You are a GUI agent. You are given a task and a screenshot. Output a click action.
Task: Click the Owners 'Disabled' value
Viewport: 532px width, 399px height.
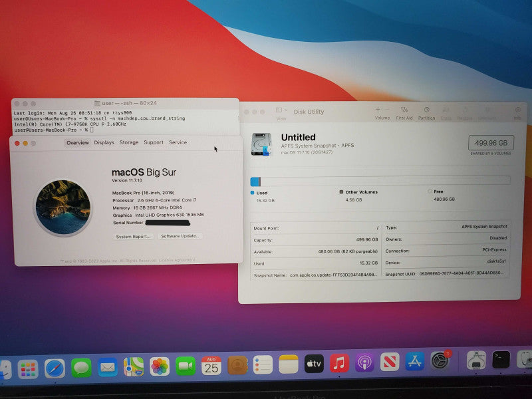pyautogui.click(x=498, y=238)
